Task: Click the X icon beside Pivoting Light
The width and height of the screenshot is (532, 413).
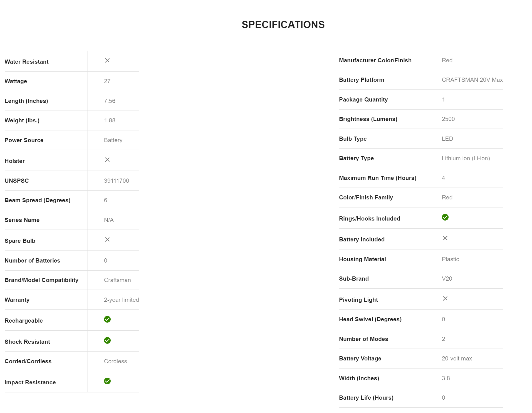Action: (x=445, y=298)
